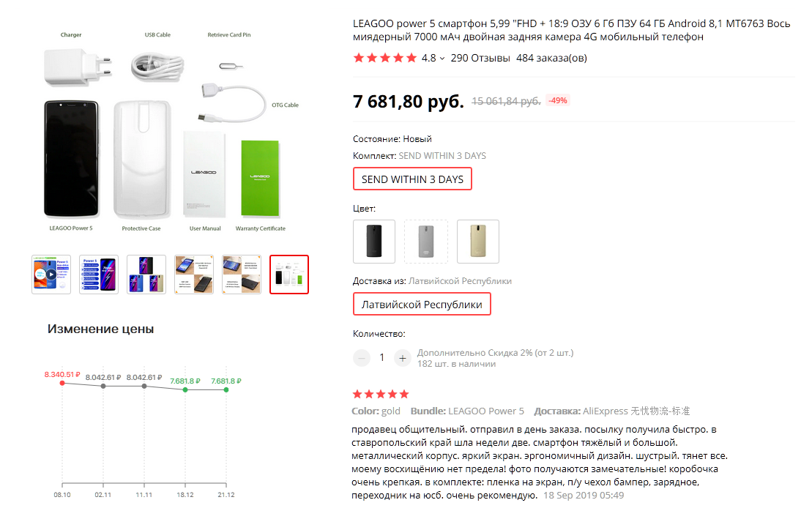This screenshot has width=812, height=530.
Task: Choose the black phone color swatch
Action: point(374,241)
